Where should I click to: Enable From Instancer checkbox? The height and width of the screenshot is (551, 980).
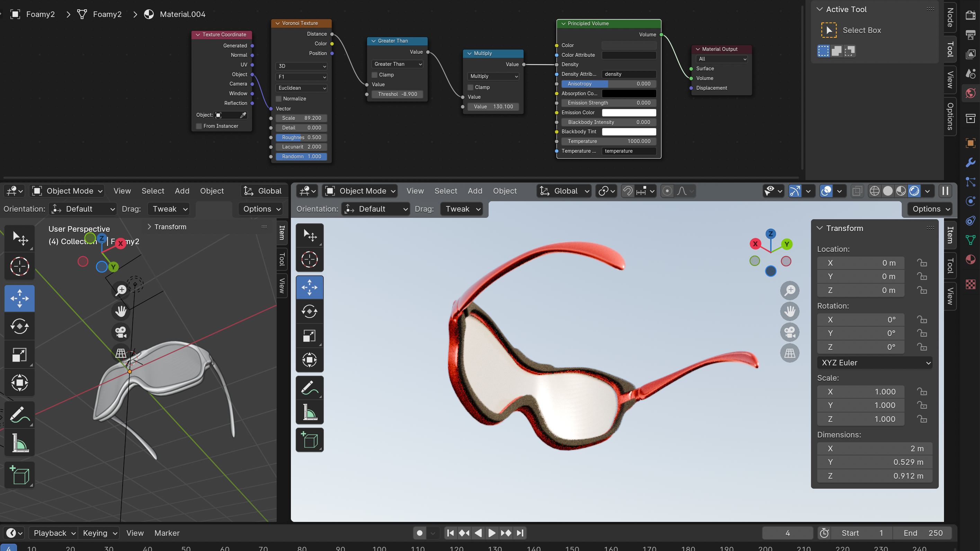pos(199,126)
